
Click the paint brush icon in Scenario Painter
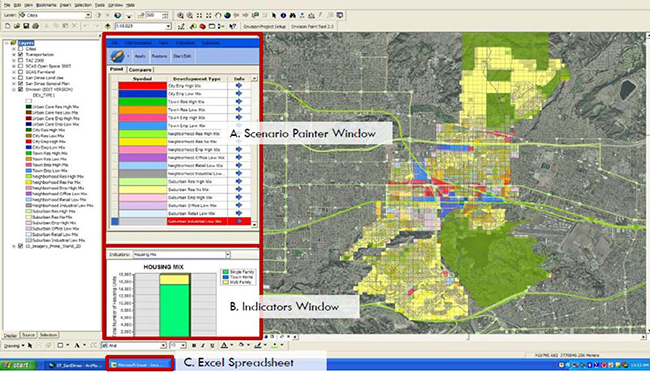tap(117, 56)
